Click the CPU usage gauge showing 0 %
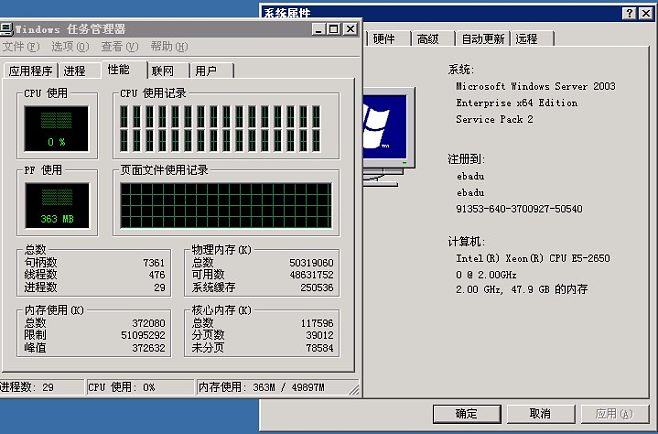658x434 pixels. pyautogui.click(x=56, y=128)
